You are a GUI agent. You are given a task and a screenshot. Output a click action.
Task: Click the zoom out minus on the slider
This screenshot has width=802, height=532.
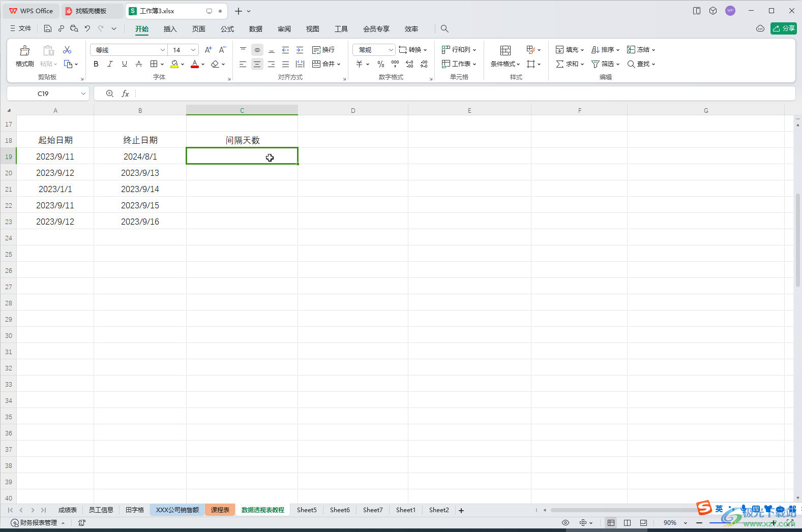699,523
